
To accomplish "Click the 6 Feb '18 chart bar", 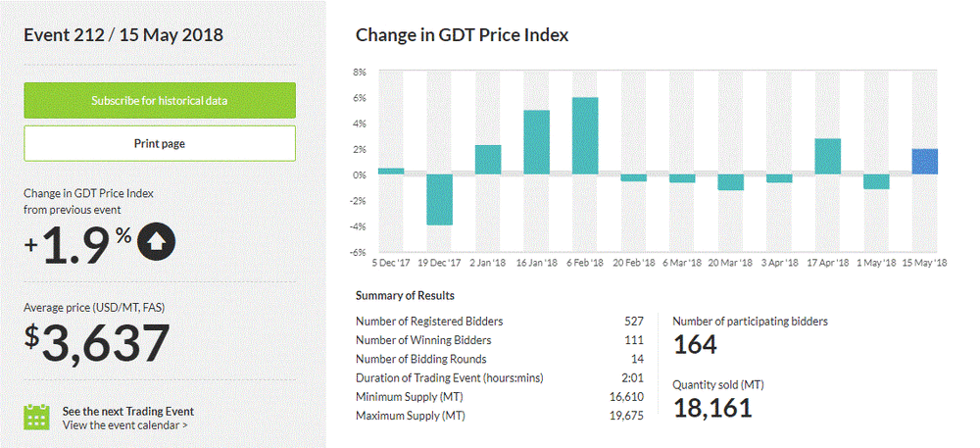I will tap(585, 136).
